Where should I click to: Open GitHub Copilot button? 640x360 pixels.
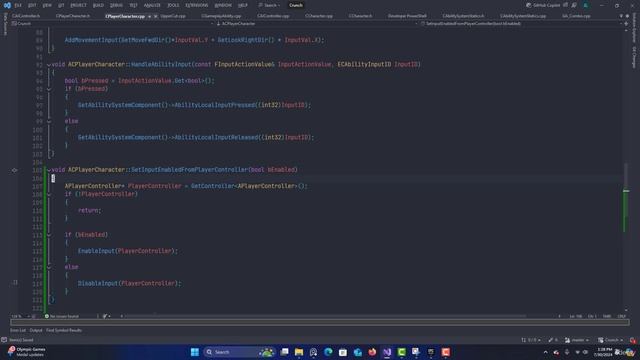pos(543,5)
